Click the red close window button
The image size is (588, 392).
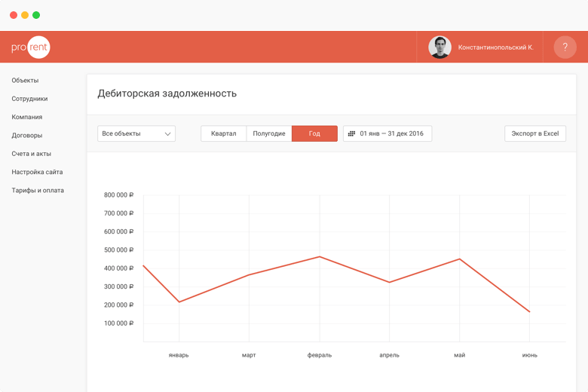coord(14,15)
